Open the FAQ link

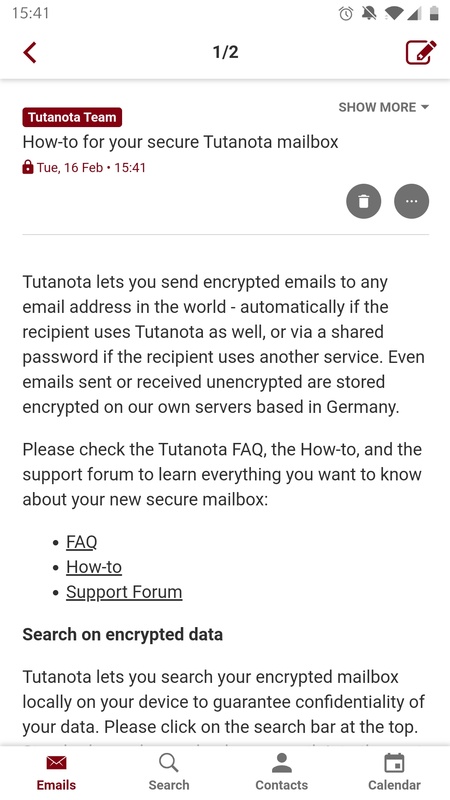tap(82, 542)
